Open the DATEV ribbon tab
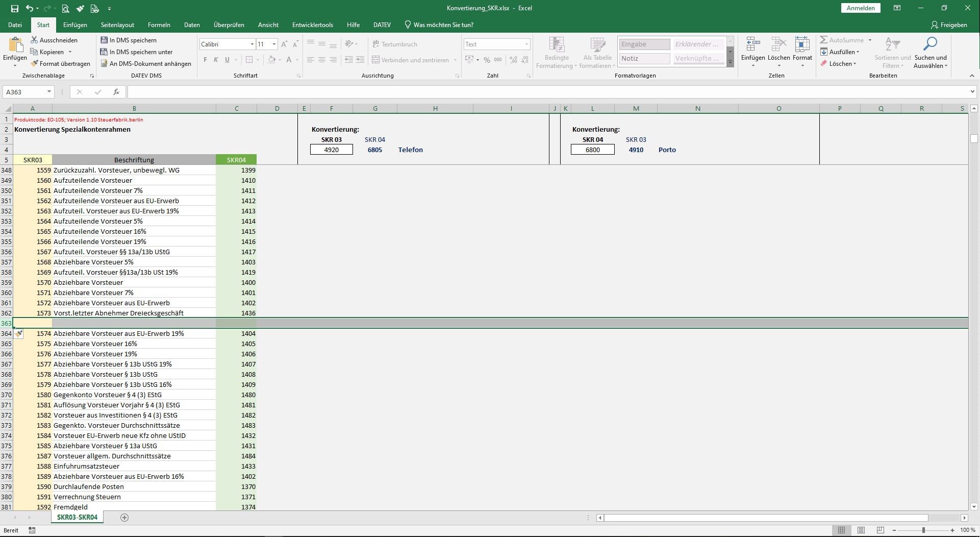The height and width of the screenshot is (537, 980). (x=382, y=25)
